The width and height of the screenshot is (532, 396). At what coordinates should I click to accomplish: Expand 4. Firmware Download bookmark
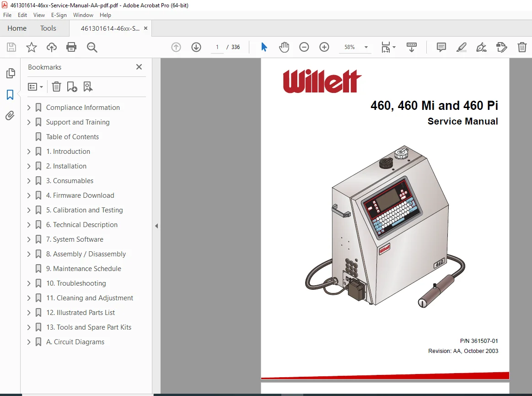point(29,195)
